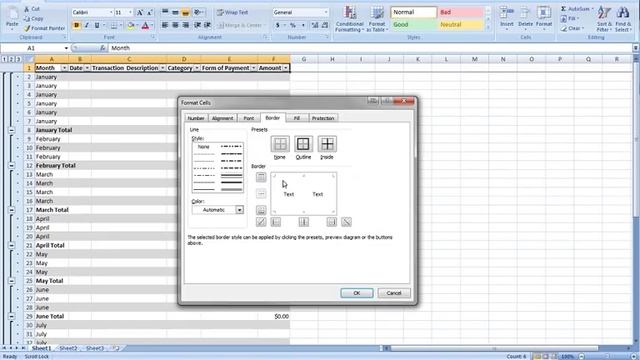This screenshot has width=640, height=360.
Task: Open the Sort & Filter menu
Action: (x=603, y=19)
